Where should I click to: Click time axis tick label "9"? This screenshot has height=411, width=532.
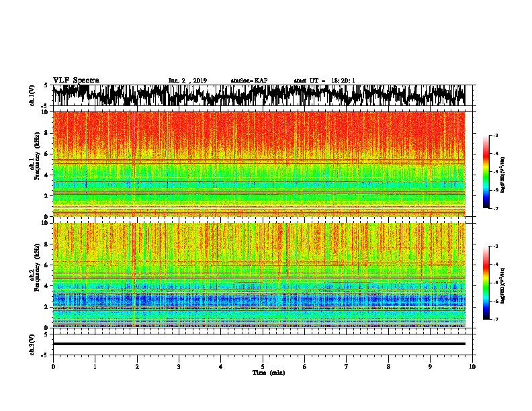coord(430,367)
